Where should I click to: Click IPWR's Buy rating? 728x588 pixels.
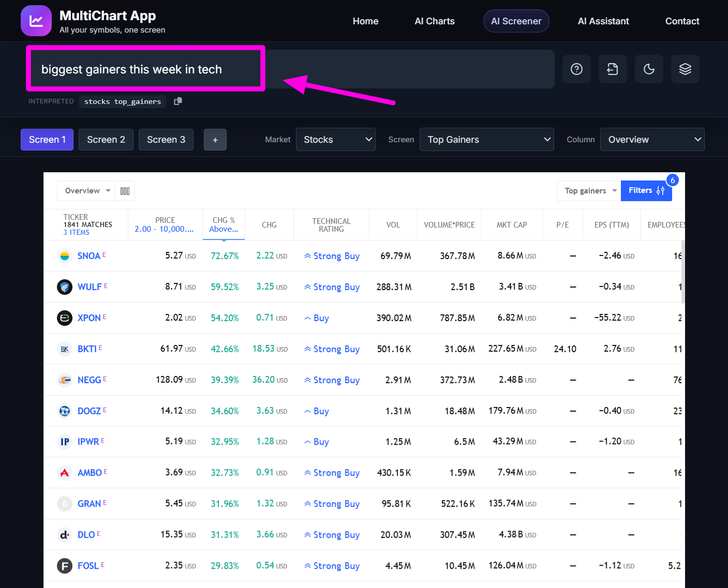pos(317,442)
